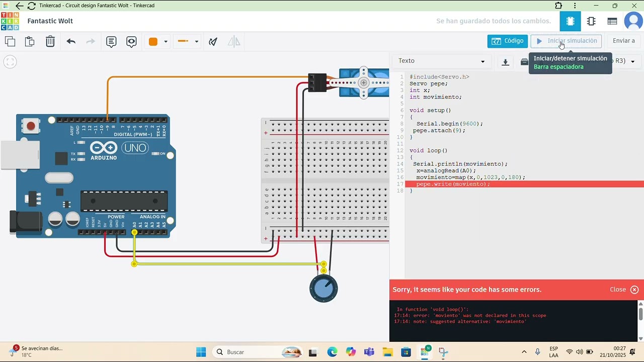Reload the page with refresh icon

point(32,6)
